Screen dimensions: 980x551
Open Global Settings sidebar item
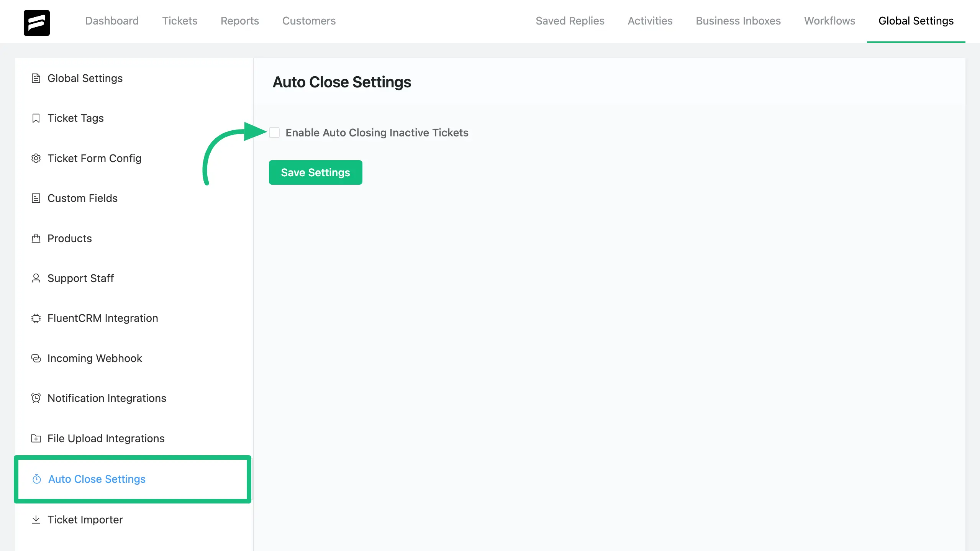(x=134, y=78)
